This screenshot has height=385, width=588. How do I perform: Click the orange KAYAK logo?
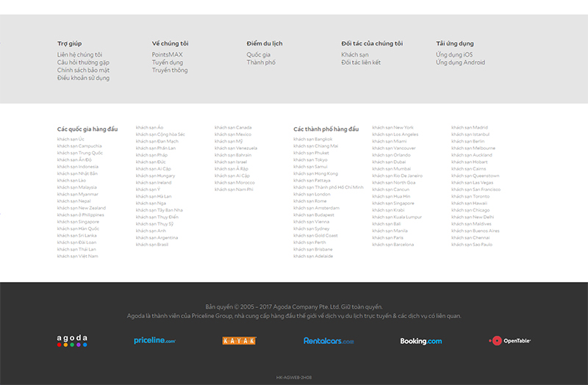coord(239,341)
